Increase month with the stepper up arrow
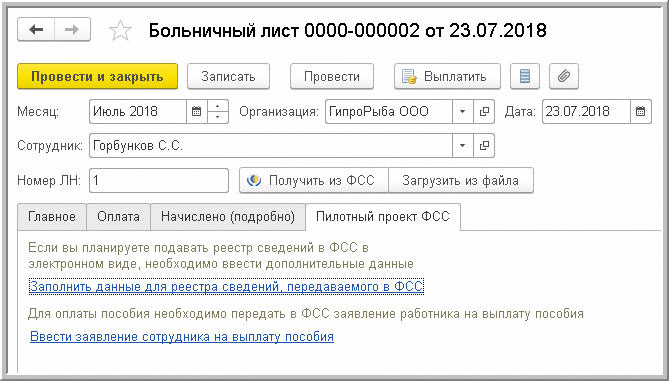Screen dimensions: 669x381 (218, 106)
